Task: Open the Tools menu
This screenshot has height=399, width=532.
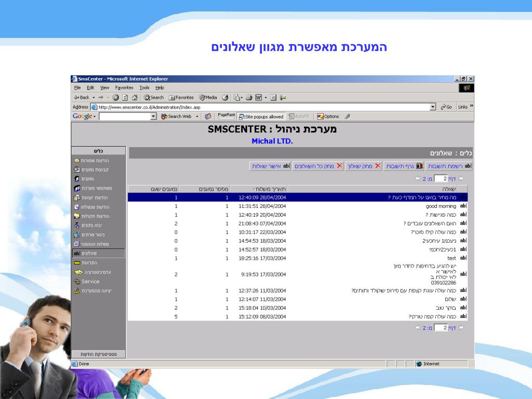Action: [x=144, y=88]
